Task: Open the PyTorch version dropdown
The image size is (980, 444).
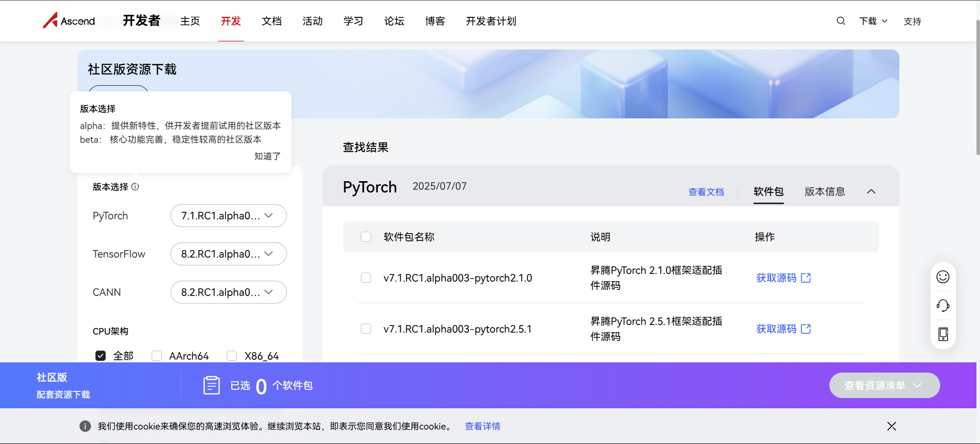Action: pos(228,216)
